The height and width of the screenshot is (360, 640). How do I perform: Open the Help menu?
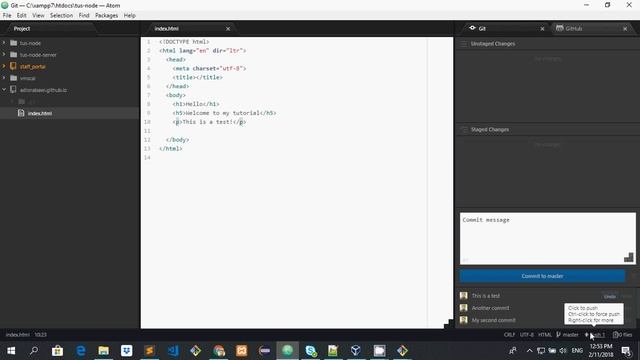pyautogui.click(x=129, y=16)
